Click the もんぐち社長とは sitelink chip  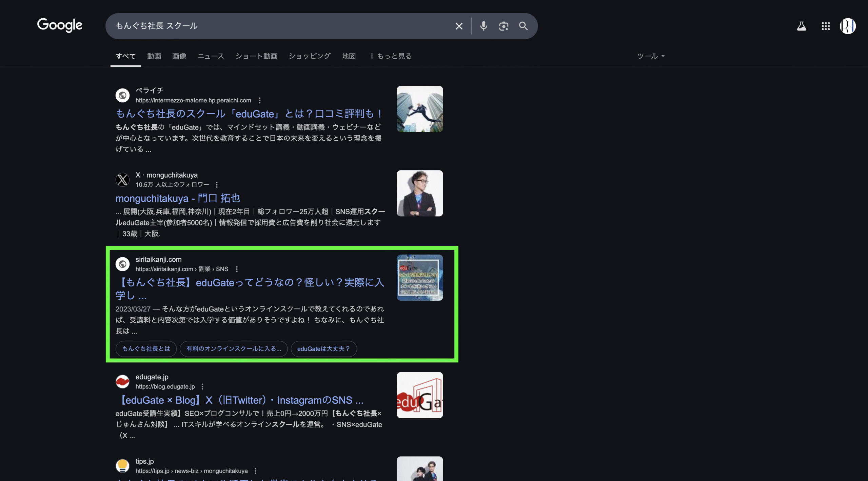click(x=146, y=349)
